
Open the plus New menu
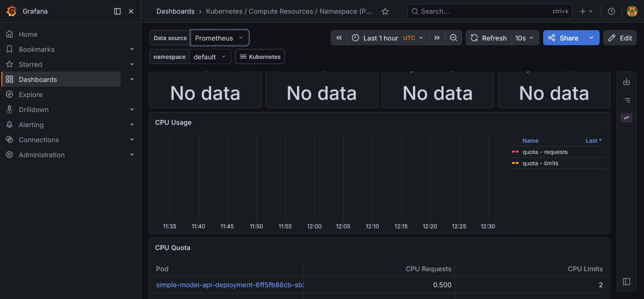pos(586,11)
